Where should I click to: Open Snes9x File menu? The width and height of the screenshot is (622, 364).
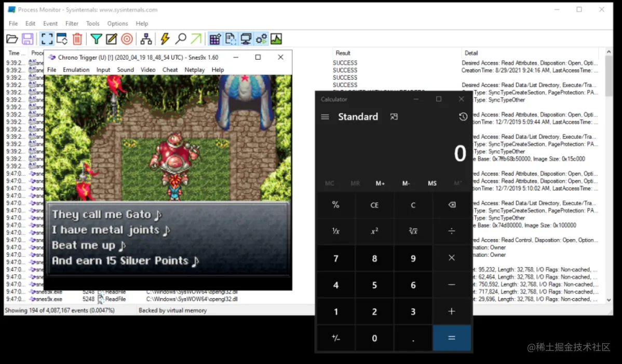51,69
